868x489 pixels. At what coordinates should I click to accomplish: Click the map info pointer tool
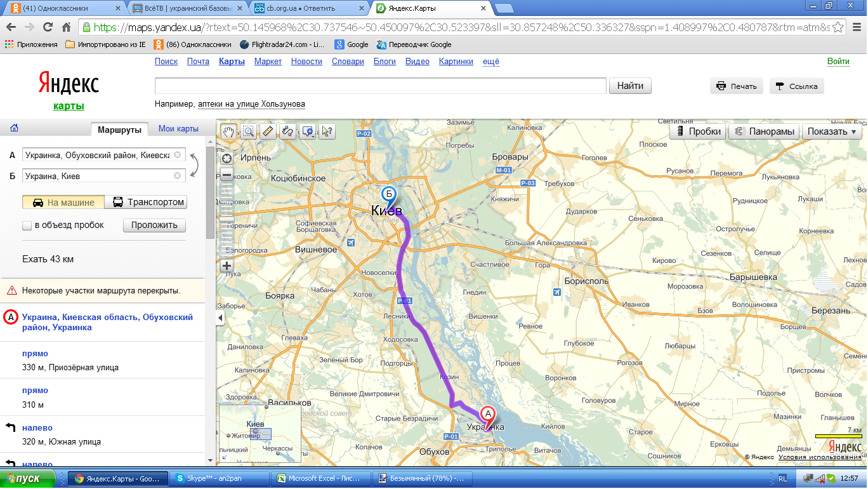pyautogui.click(x=327, y=131)
